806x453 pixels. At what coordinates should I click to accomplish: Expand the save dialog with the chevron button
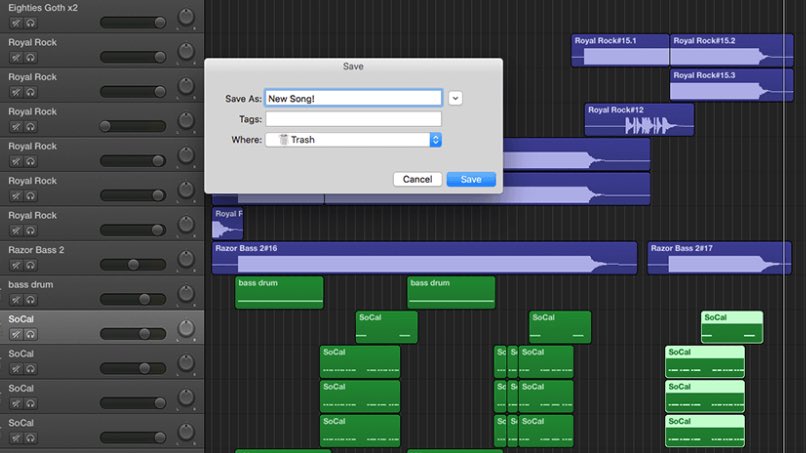tap(455, 98)
